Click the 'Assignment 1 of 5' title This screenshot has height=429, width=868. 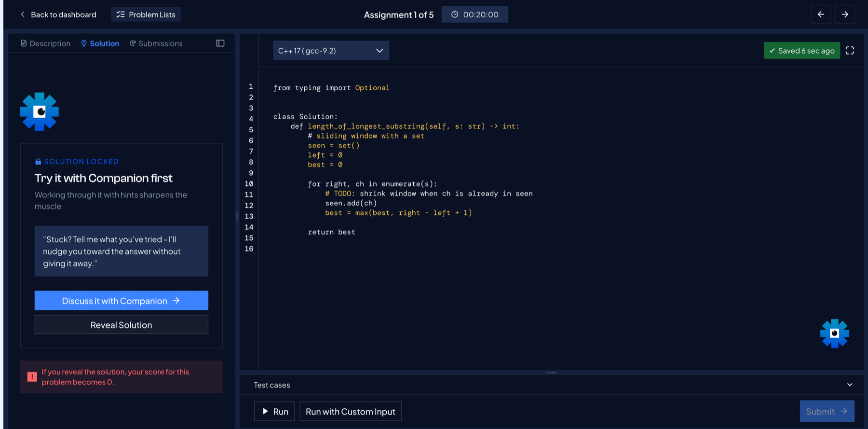(399, 15)
